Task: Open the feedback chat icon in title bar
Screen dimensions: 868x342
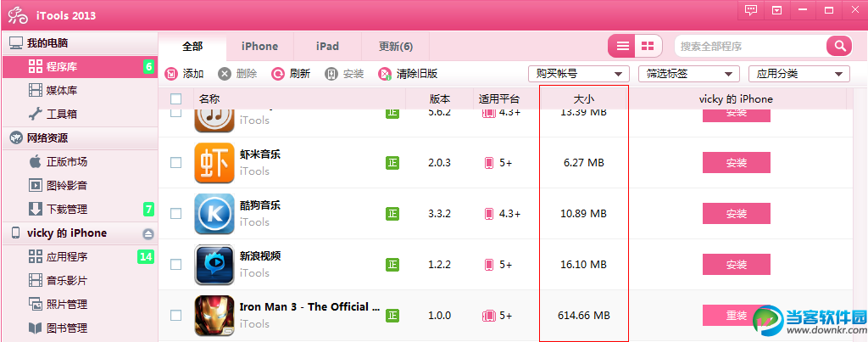Action: click(x=751, y=10)
